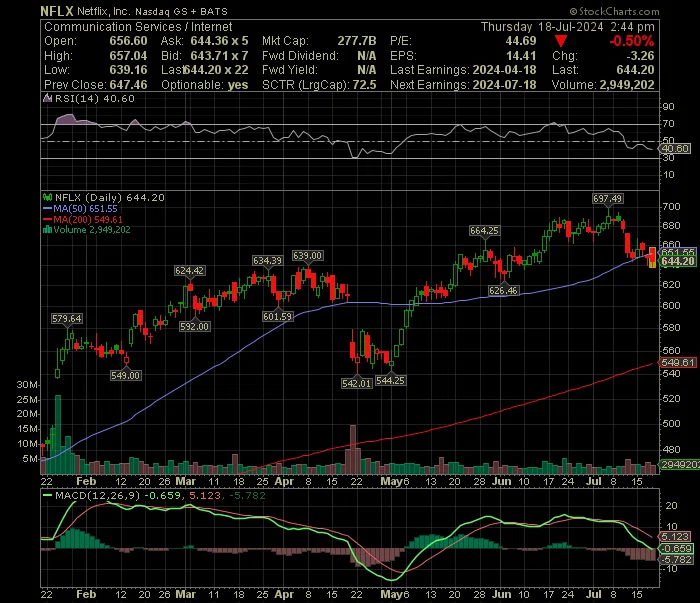Click the Open value 656.60

[129, 41]
